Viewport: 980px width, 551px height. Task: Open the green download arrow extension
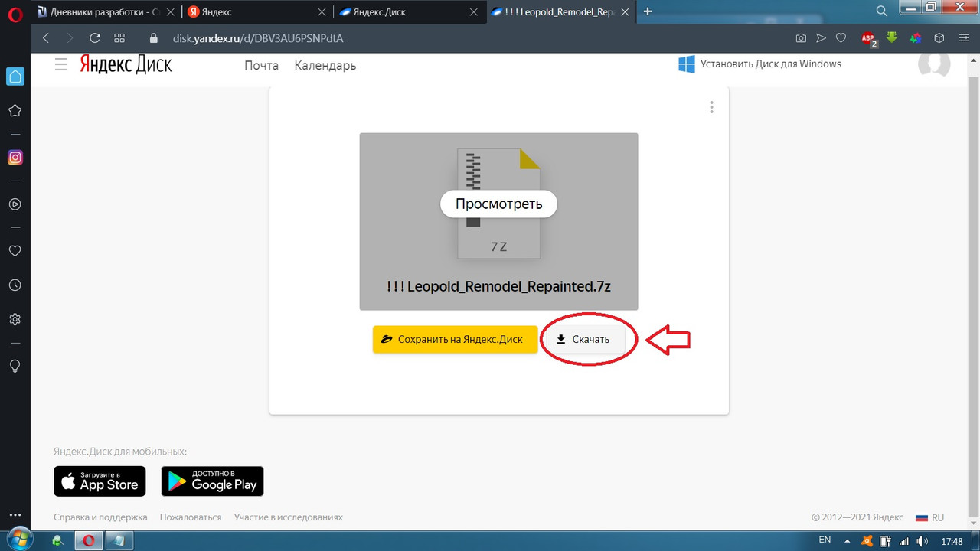pyautogui.click(x=892, y=37)
